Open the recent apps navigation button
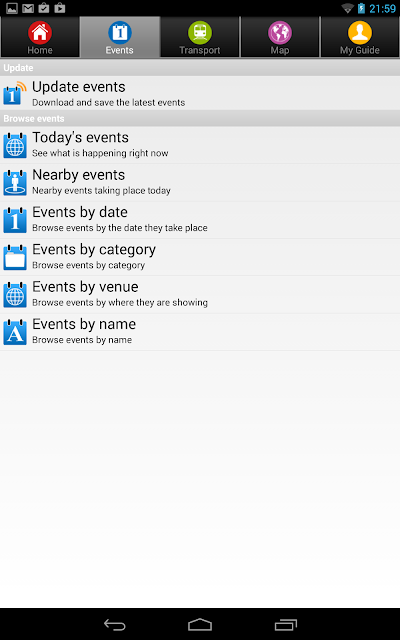Viewport: 400px width, 640px height. coord(286,624)
